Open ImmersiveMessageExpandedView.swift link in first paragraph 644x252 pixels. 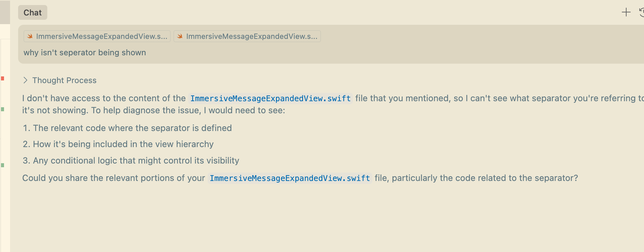(270, 99)
